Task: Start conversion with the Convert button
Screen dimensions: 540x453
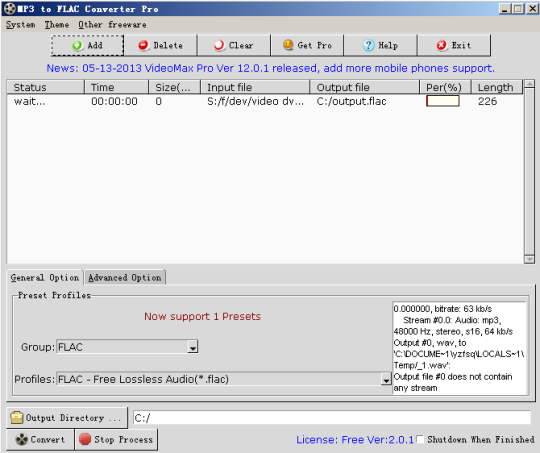Action: tap(40, 439)
